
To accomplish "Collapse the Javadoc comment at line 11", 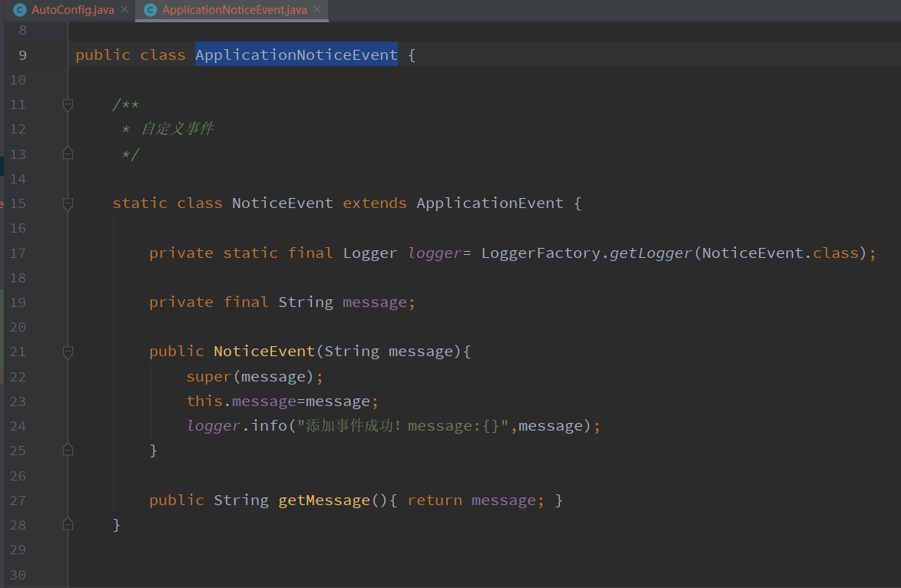I will pyautogui.click(x=68, y=104).
